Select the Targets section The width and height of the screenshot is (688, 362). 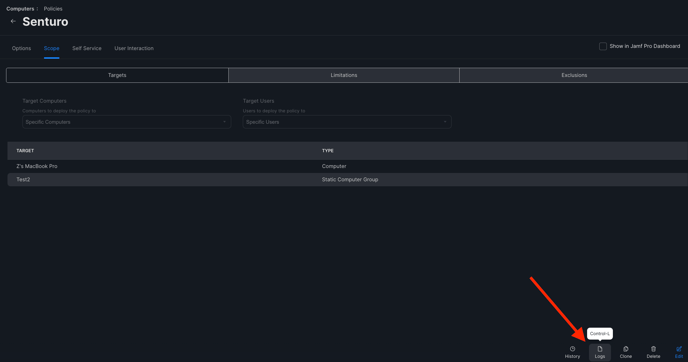point(117,75)
